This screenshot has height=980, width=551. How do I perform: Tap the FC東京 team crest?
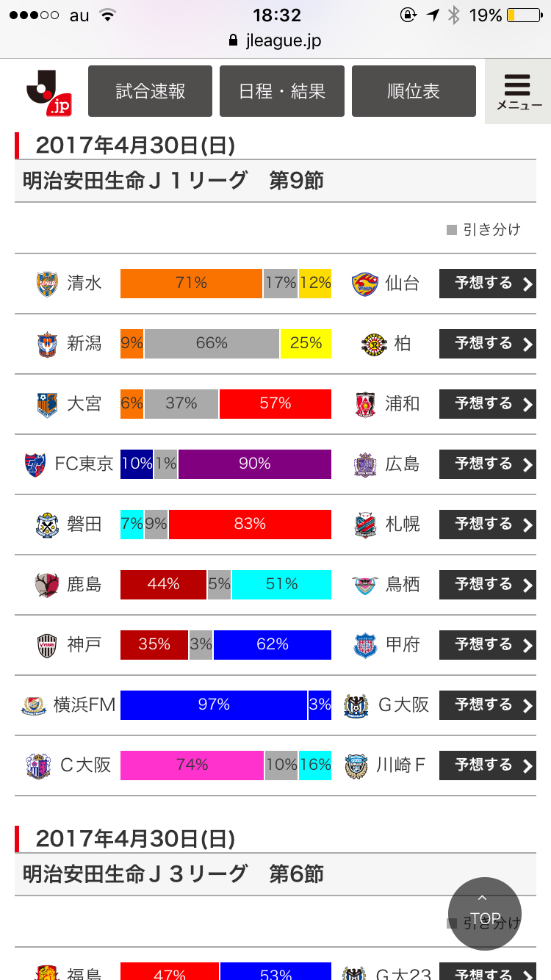35,464
